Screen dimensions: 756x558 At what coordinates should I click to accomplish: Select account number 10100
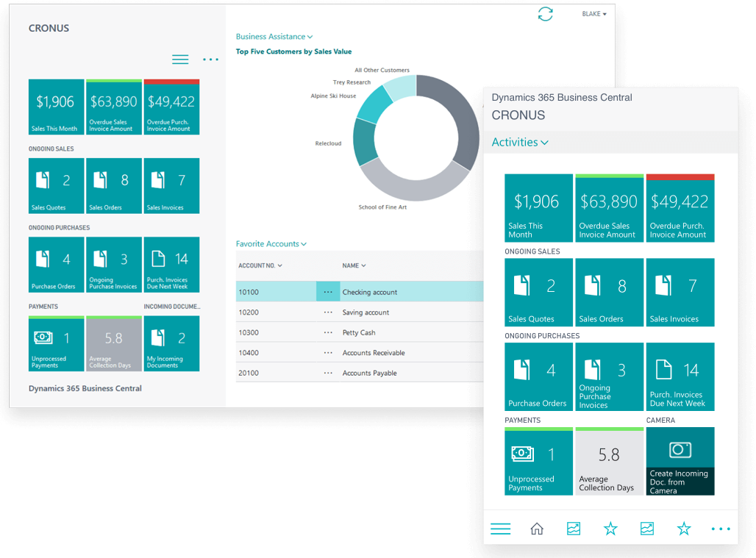click(x=249, y=292)
